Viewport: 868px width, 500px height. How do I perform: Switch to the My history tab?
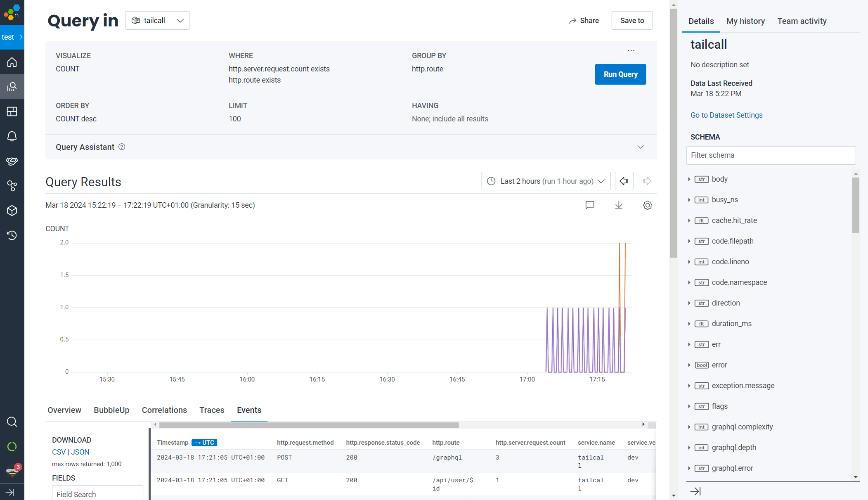745,21
